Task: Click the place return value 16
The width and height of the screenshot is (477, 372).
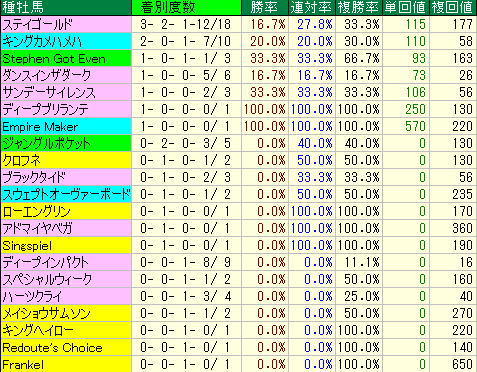Action: 466,262
